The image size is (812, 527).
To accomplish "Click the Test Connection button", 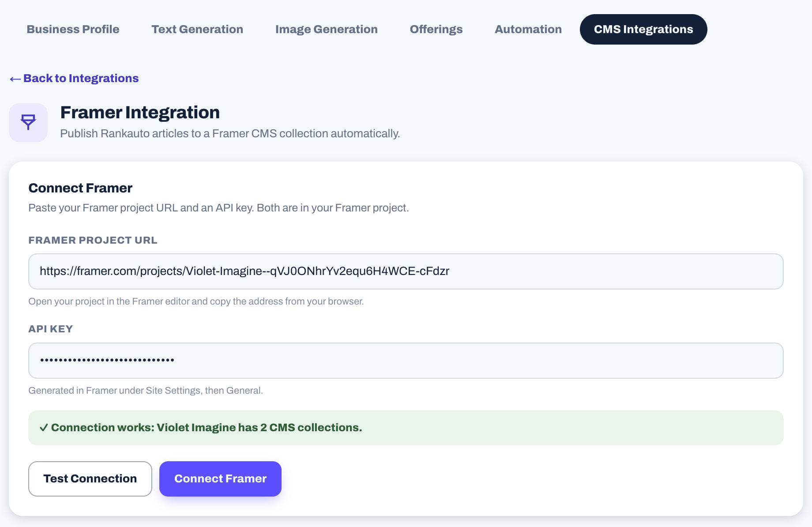I will pos(90,479).
